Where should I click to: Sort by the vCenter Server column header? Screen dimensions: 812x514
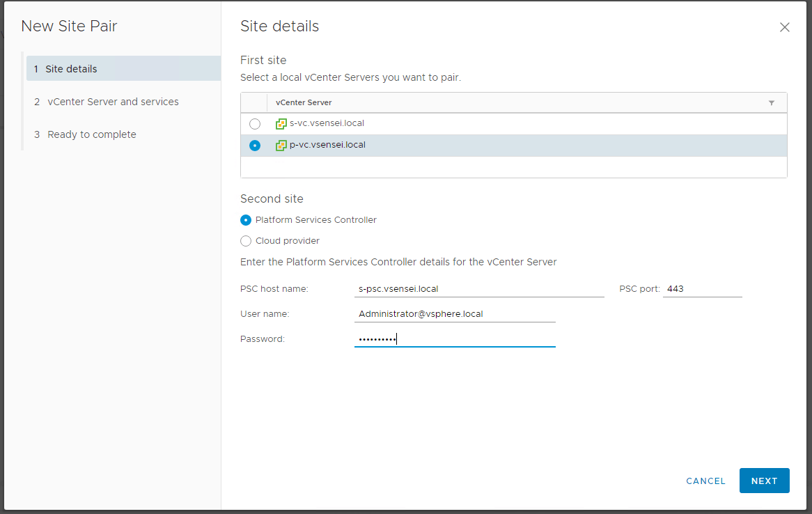pyautogui.click(x=304, y=102)
